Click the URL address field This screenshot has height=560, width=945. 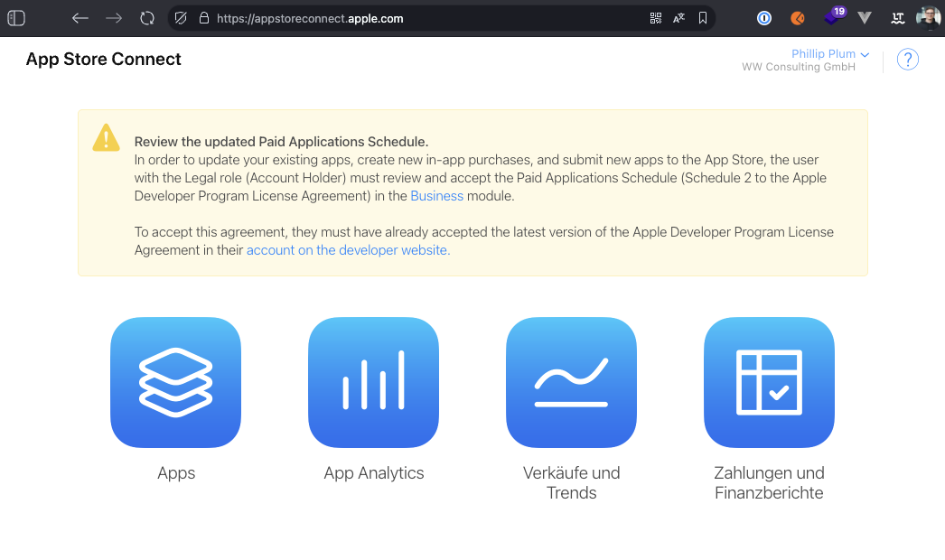[x=407, y=18]
